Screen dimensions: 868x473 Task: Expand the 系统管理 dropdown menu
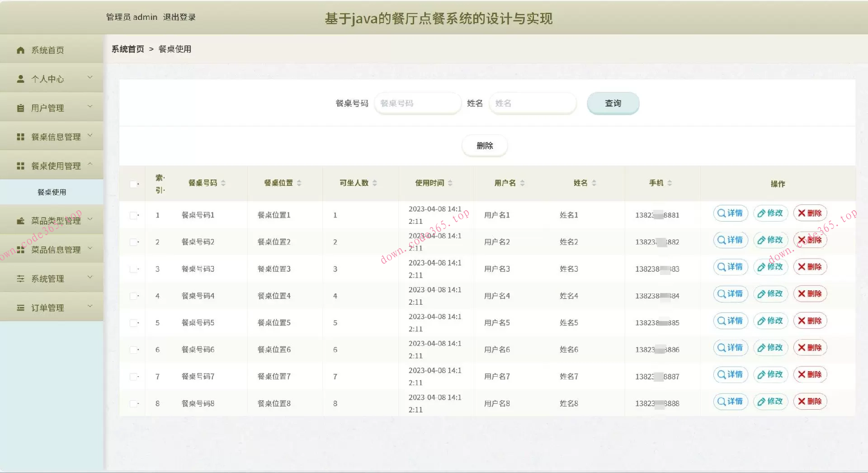90,278
